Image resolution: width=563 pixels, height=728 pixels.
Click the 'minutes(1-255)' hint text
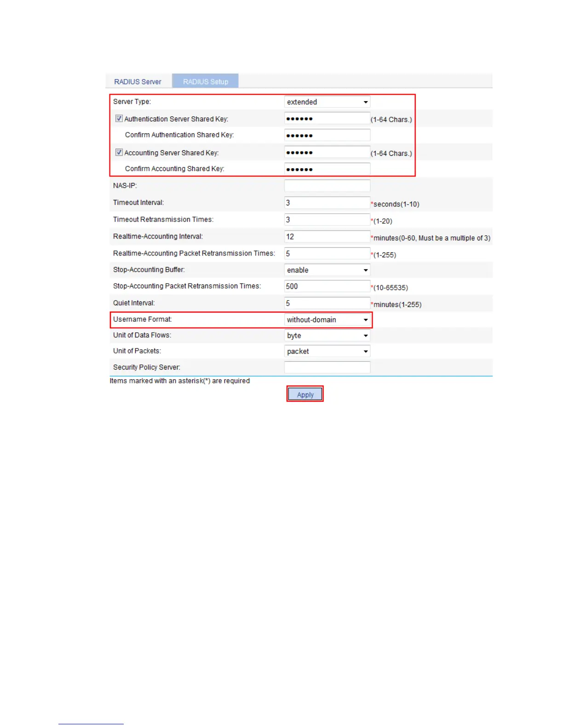pos(397,305)
